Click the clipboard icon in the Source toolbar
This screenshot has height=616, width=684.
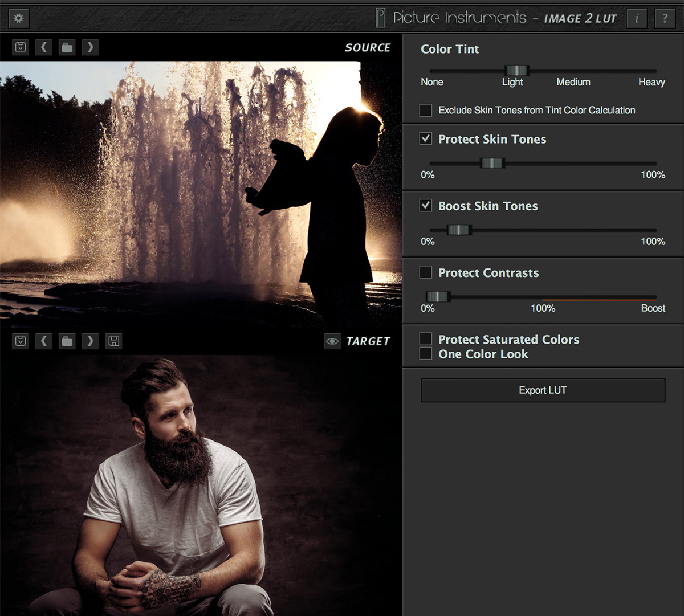(x=21, y=47)
